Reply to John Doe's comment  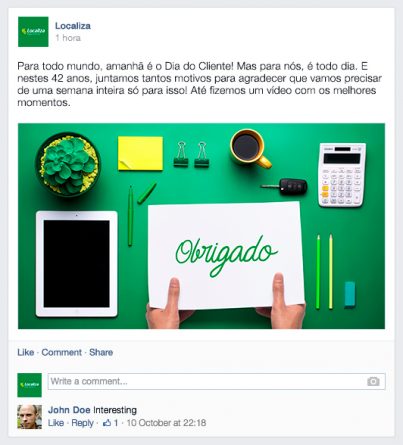[x=82, y=423]
